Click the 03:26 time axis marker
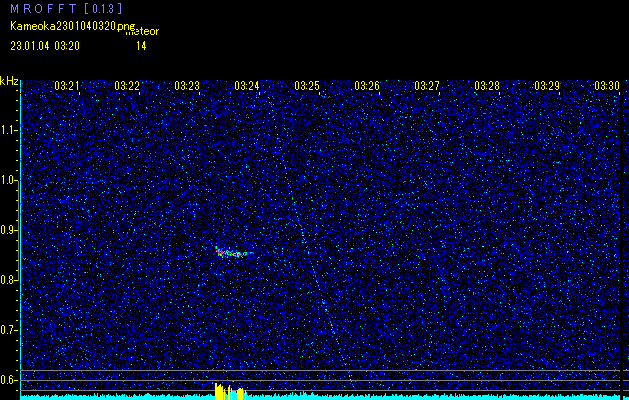Viewport: 629px width, 400px height. (x=367, y=85)
